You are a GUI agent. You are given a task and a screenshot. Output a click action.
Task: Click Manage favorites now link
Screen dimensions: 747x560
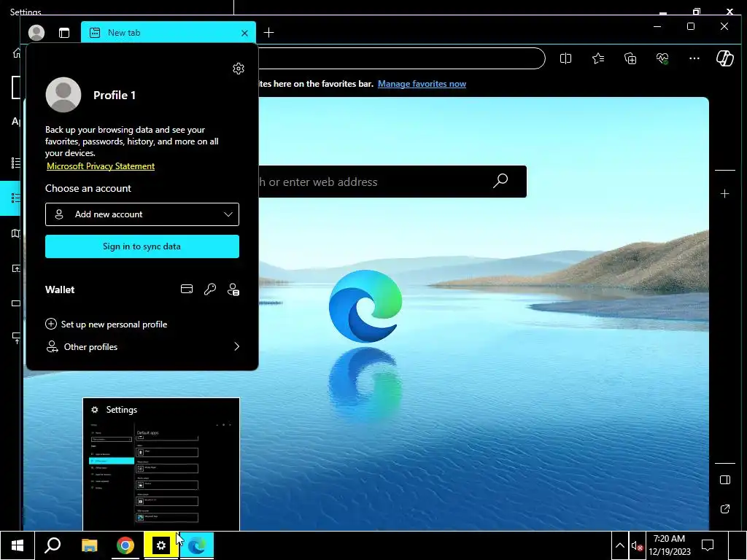(422, 84)
